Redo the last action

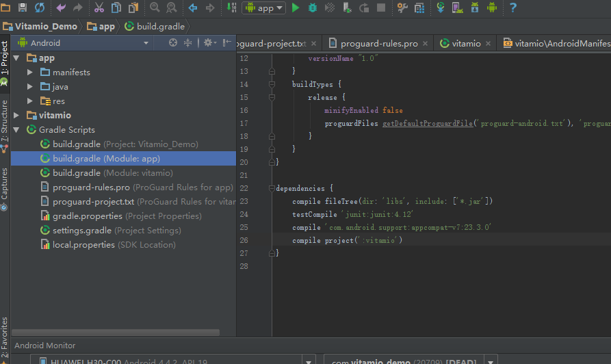click(x=78, y=8)
